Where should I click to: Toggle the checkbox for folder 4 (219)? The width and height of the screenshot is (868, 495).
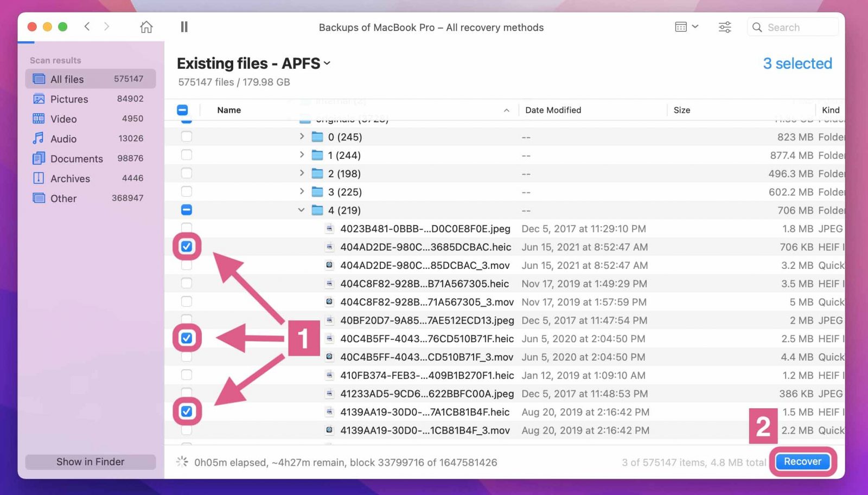pyautogui.click(x=186, y=210)
